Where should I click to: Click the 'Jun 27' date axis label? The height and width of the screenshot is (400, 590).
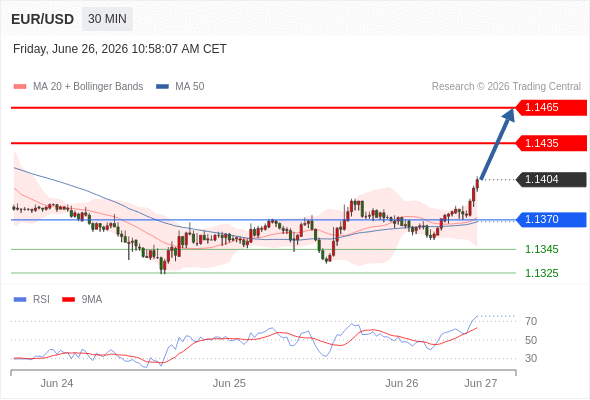coord(481,383)
